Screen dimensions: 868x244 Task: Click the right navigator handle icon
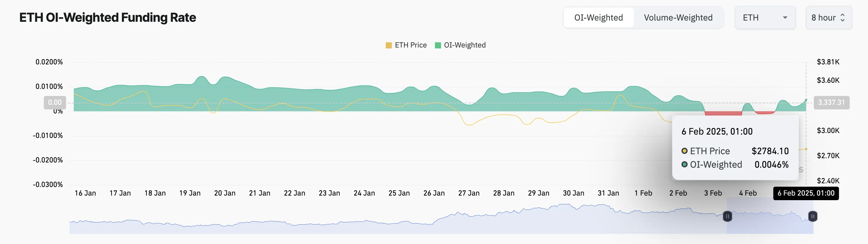(813, 216)
